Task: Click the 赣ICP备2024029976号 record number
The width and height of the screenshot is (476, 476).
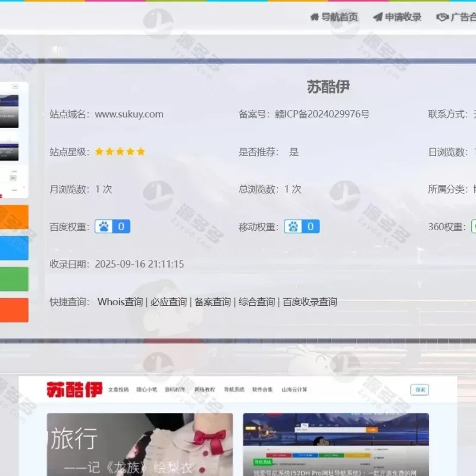Action: [322, 114]
